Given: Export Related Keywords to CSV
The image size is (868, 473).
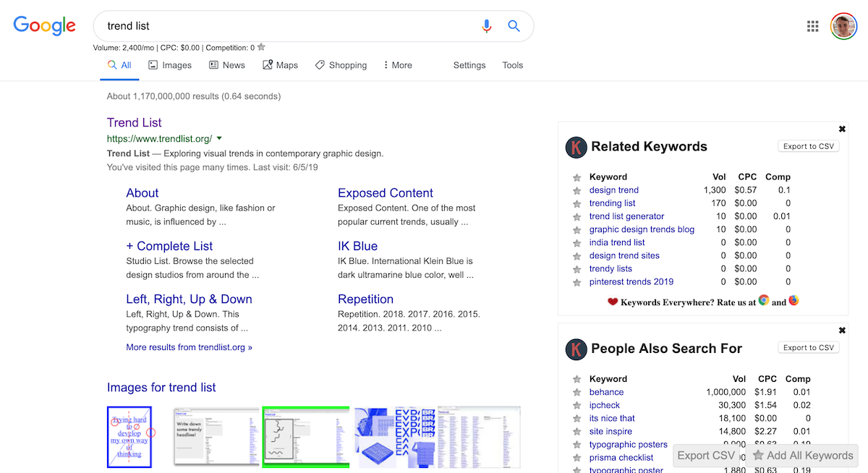Looking at the screenshot, I should (809, 146).
